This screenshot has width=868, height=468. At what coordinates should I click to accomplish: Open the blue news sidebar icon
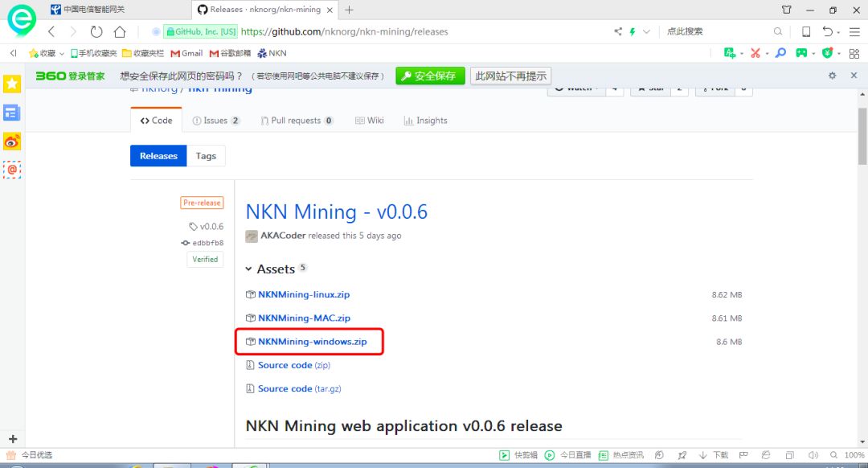pos(11,113)
